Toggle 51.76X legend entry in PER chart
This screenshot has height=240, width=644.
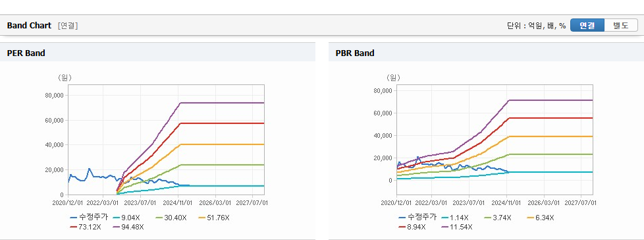tap(213, 218)
